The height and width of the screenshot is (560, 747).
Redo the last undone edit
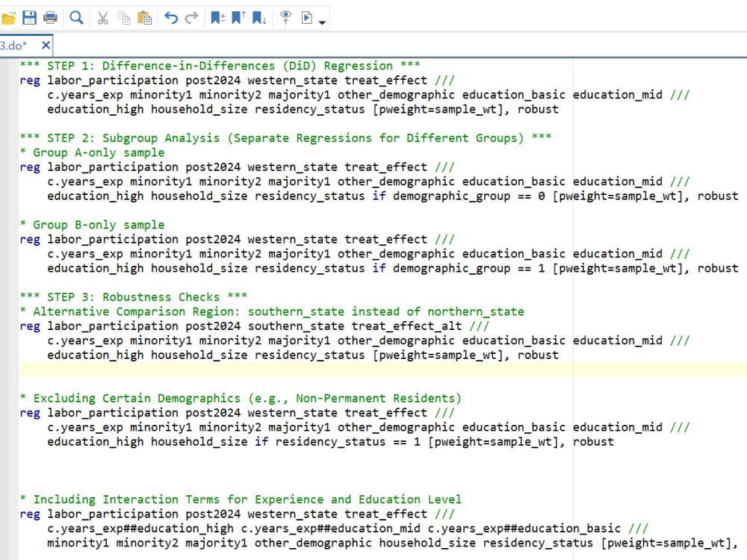[191, 18]
